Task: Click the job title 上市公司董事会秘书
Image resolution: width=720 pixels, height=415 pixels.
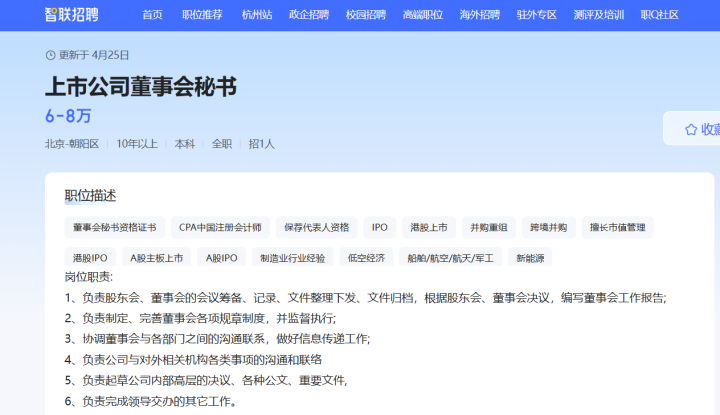Action: [141, 87]
